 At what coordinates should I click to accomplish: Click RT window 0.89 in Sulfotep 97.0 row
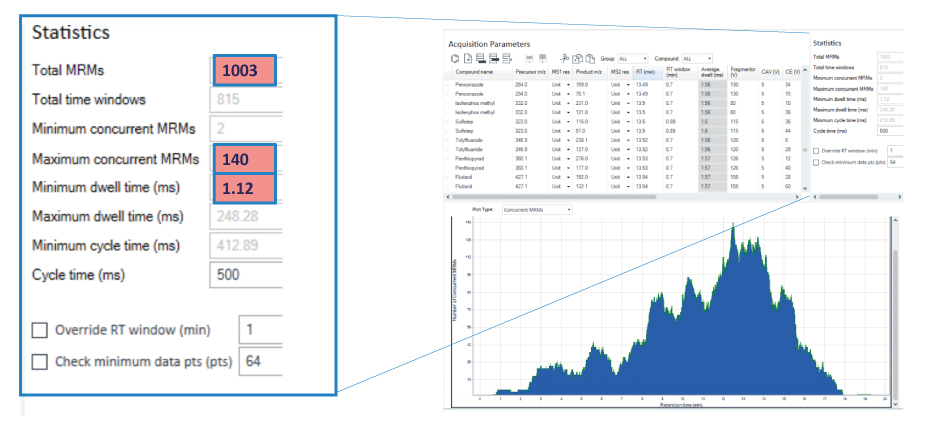click(670, 131)
